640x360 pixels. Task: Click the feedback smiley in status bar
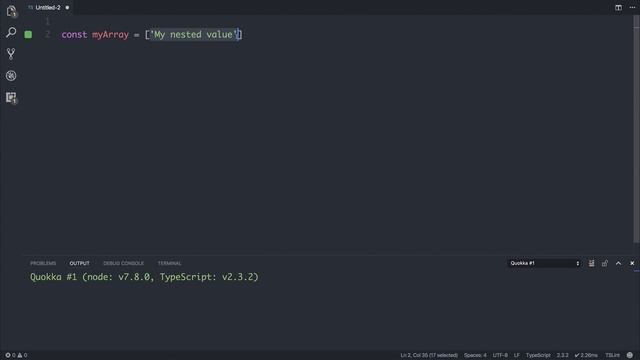630,355
